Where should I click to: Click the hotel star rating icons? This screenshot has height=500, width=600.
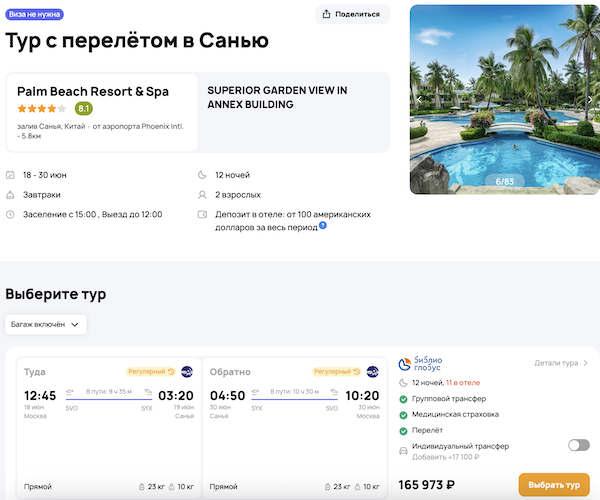[x=42, y=109]
